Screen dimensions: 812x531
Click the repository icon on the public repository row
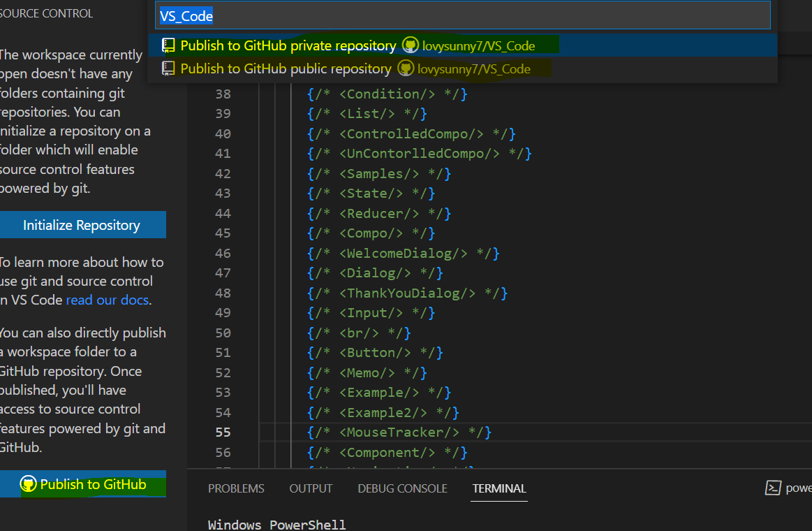tap(168, 68)
